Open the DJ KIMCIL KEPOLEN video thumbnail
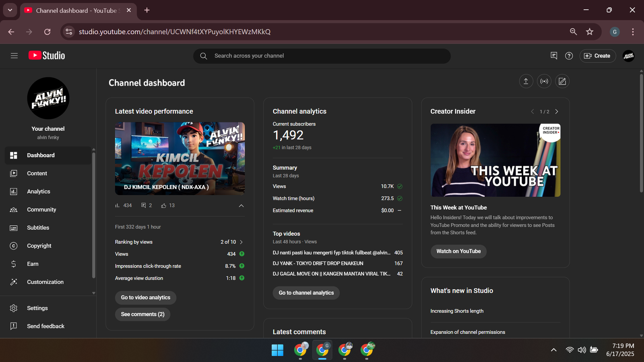The image size is (644, 362). pos(180,158)
